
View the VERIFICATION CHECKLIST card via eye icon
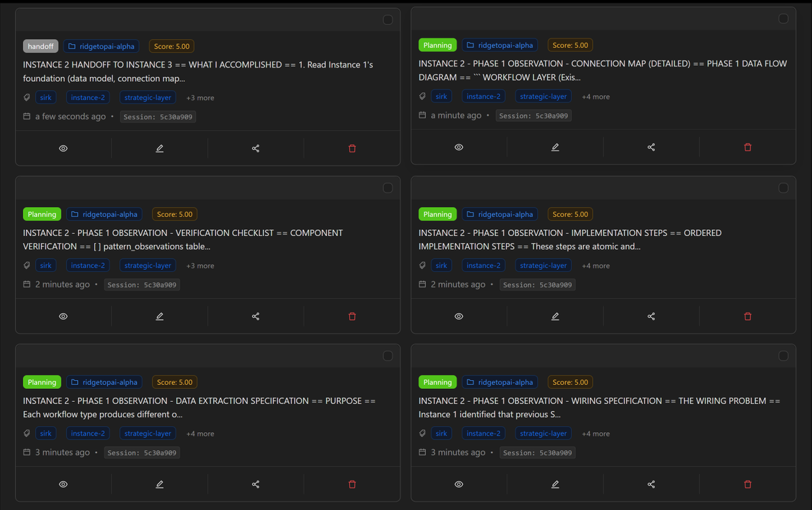(63, 316)
